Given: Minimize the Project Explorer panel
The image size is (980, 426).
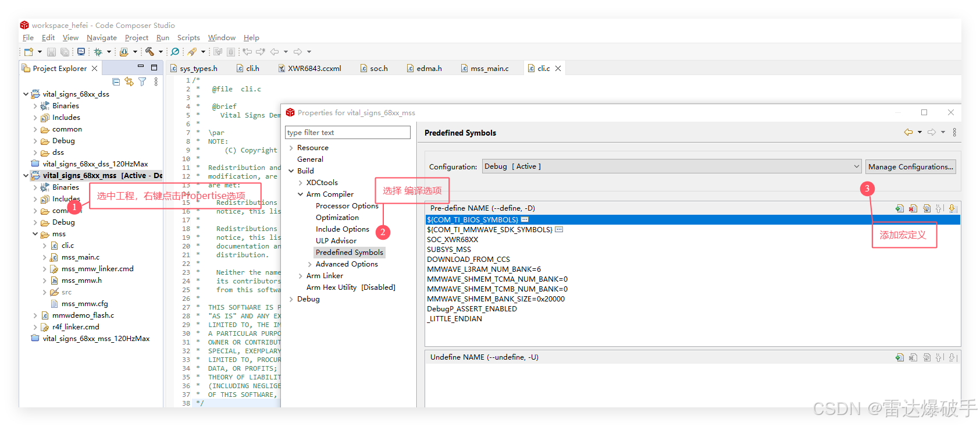Looking at the screenshot, I should pos(141,66).
